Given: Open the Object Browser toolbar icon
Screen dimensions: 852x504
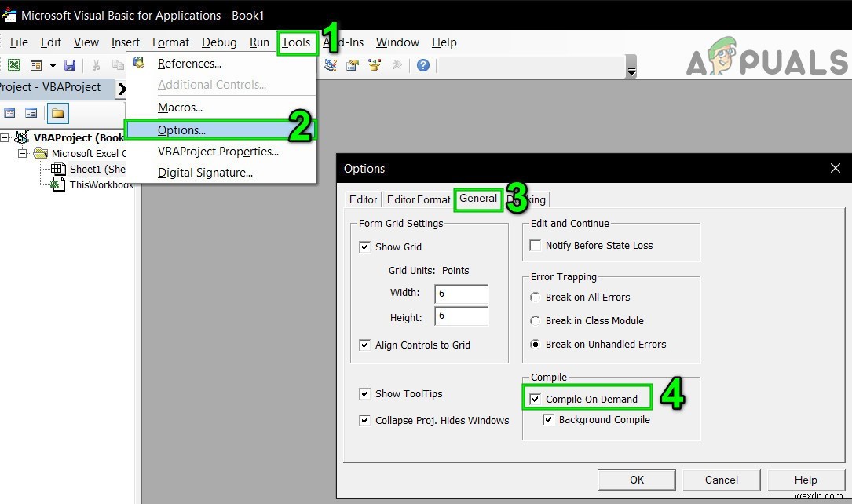Looking at the screenshot, I should pyautogui.click(x=375, y=65).
